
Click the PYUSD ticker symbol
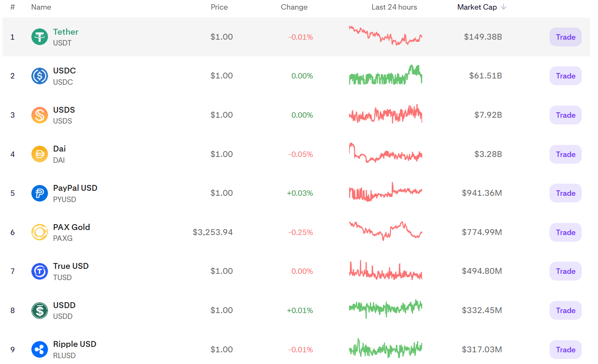(x=65, y=200)
